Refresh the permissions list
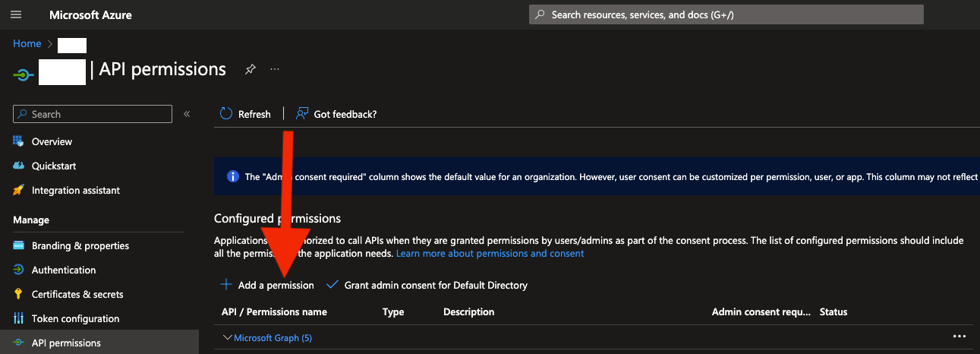The image size is (980, 354). [x=245, y=114]
